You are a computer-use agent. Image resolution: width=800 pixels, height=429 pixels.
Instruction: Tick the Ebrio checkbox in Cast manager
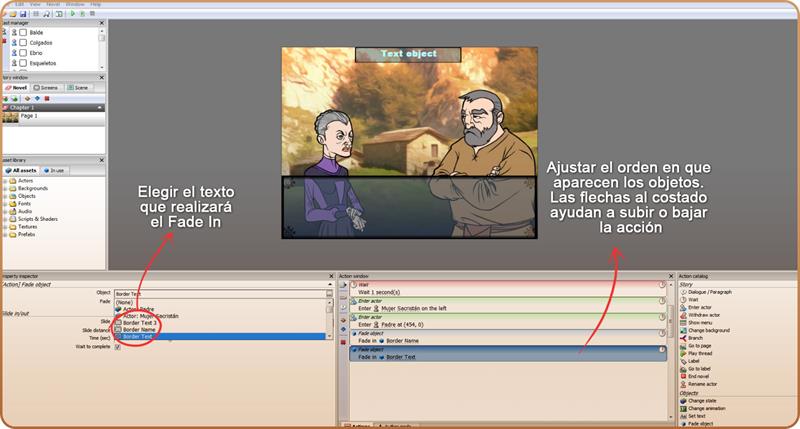pyautogui.click(x=23, y=53)
